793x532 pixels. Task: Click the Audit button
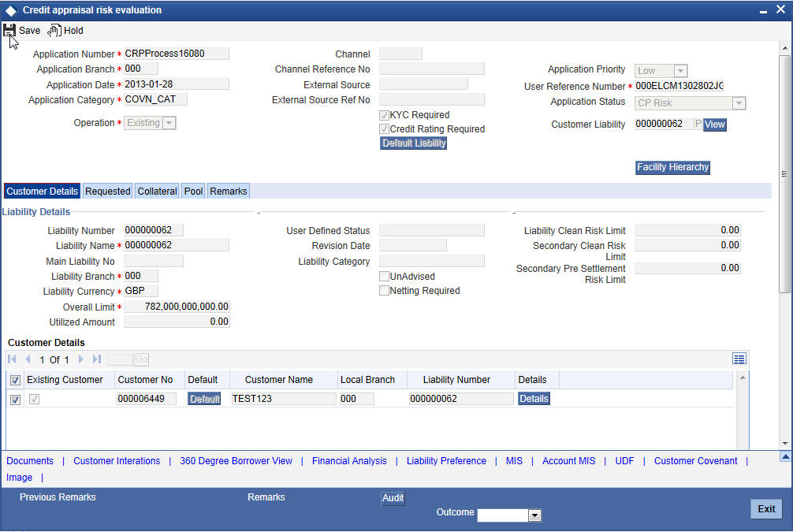coord(393,498)
